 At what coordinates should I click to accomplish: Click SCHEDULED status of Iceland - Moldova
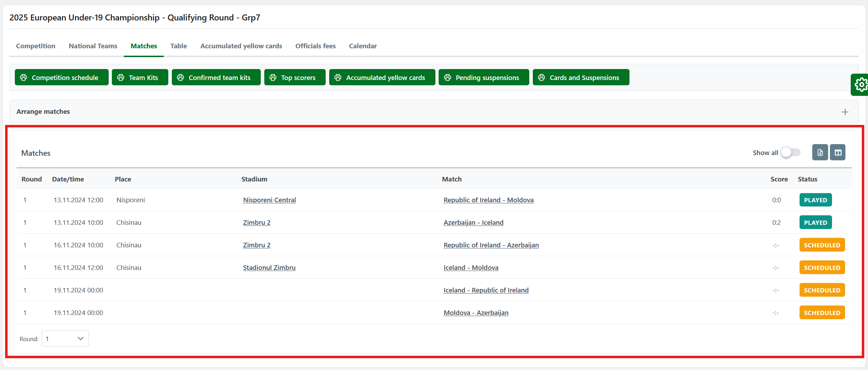pos(822,268)
